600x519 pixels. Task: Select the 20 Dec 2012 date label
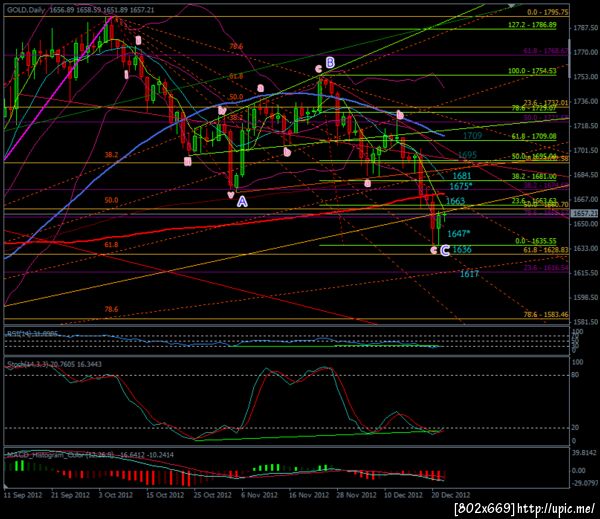pos(450,495)
